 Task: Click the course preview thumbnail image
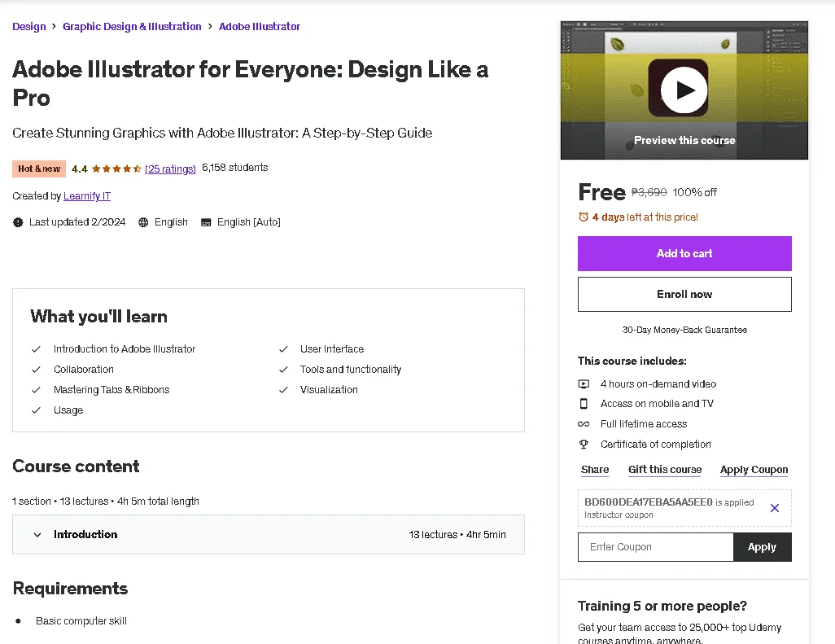(684, 90)
